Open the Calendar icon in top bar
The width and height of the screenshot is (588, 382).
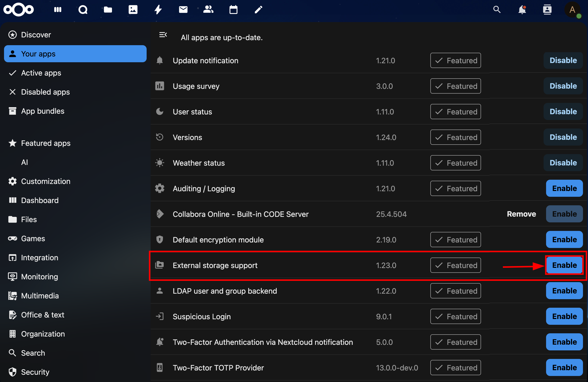pyautogui.click(x=233, y=10)
